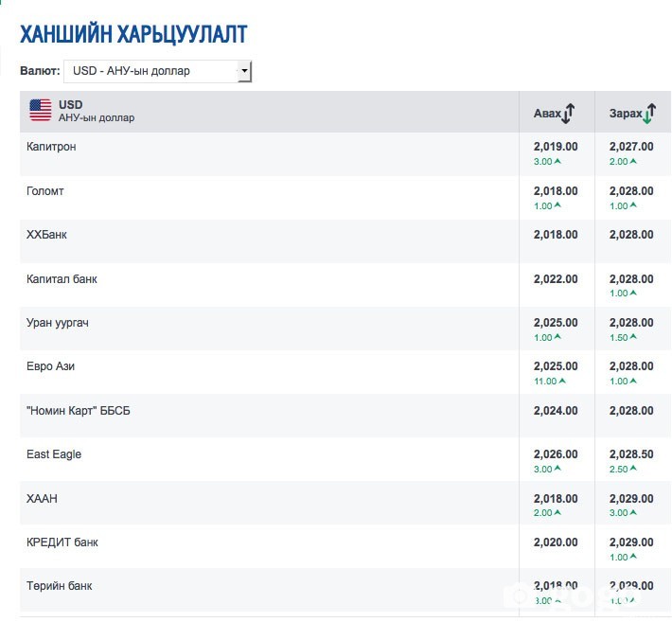Click East Eagle sell change 2.50
Image resolution: width=672 pixels, height=640 pixels.
[623, 469]
